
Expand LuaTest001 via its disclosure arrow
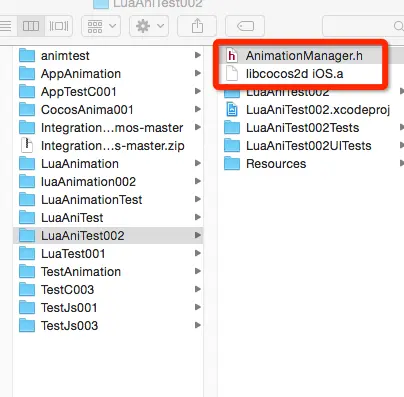coord(198,253)
